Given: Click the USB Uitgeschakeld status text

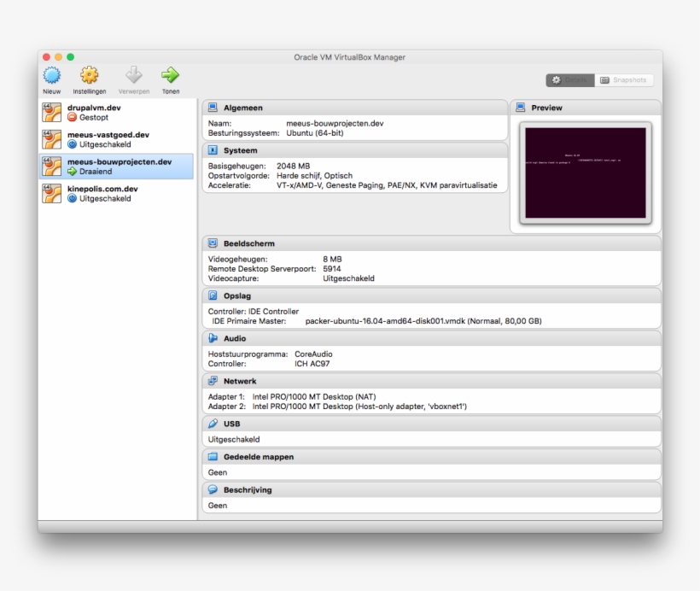Looking at the screenshot, I should tap(234, 440).
